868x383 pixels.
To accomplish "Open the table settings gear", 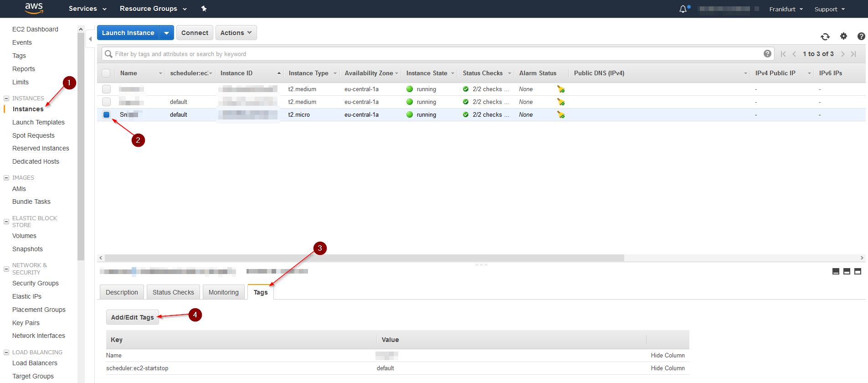I will tap(843, 36).
